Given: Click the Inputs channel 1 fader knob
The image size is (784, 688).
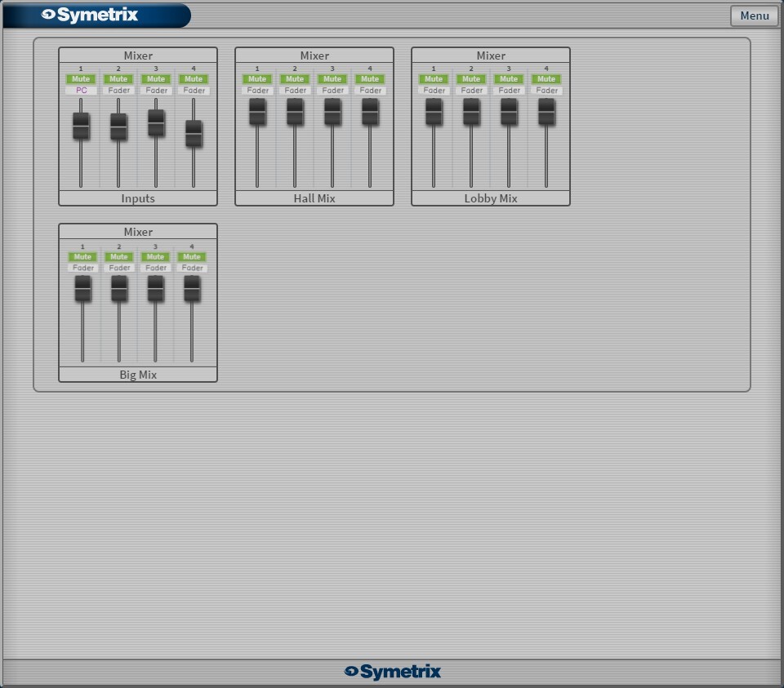Looking at the screenshot, I should coord(81,127).
